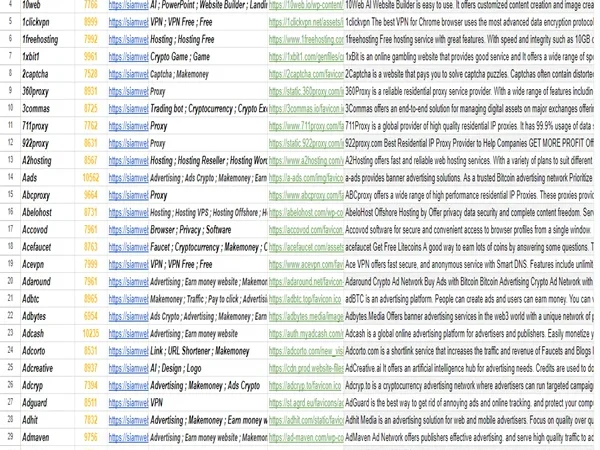Image resolution: width=600 pixels, height=450 pixels.
Task: Select row header 29
Action: pyautogui.click(x=10, y=436)
